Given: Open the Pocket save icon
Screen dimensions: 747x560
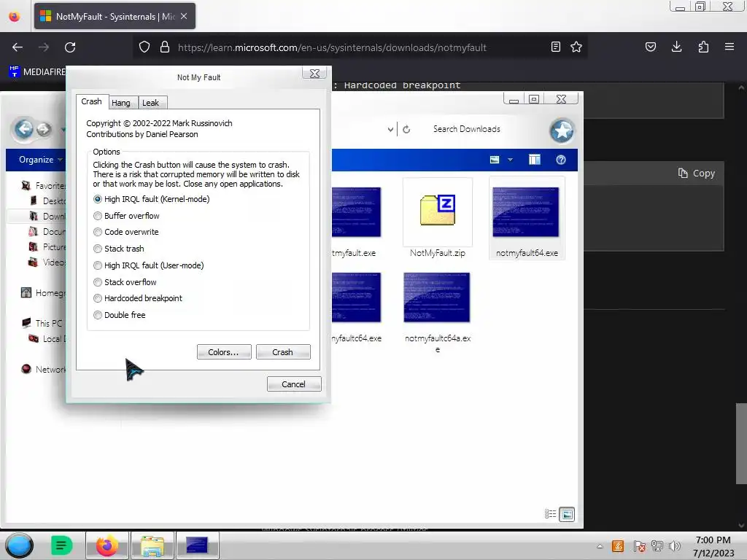Looking at the screenshot, I should [x=650, y=47].
